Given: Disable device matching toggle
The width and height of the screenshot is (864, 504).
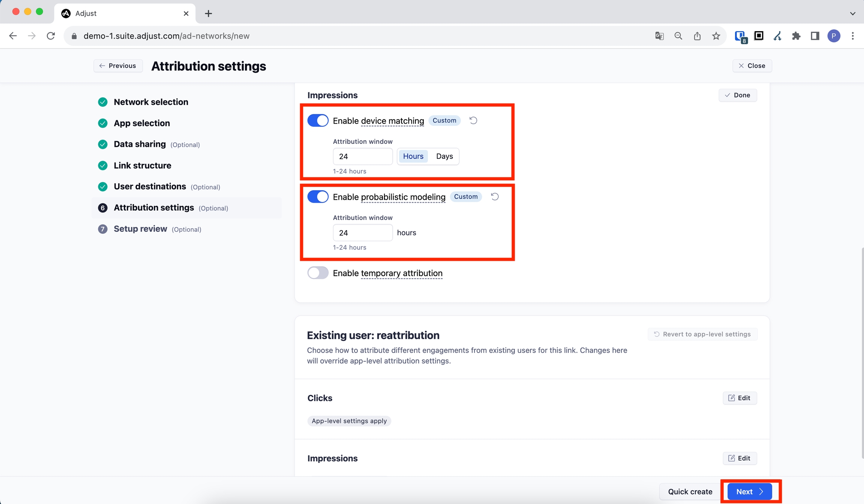Looking at the screenshot, I should point(318,121).
